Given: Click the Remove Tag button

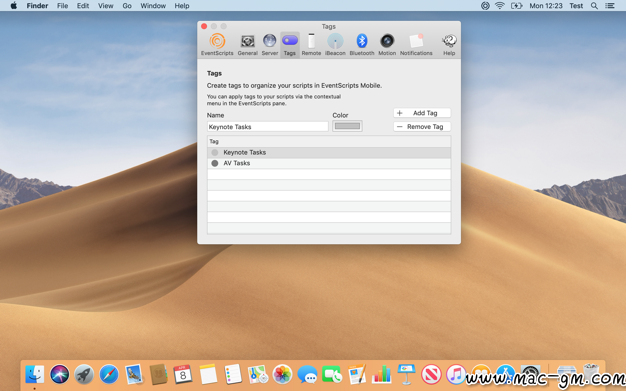Looking at the screenshot, I should tap(422, 127).
